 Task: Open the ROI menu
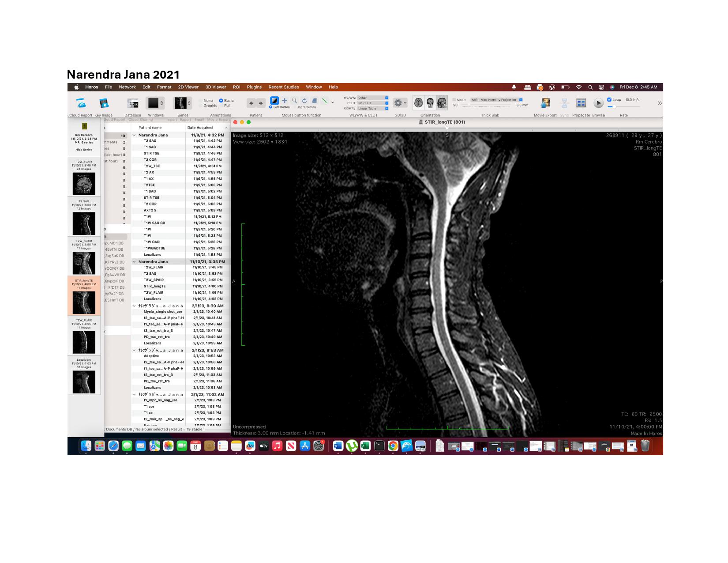click(x=236, y=87)
